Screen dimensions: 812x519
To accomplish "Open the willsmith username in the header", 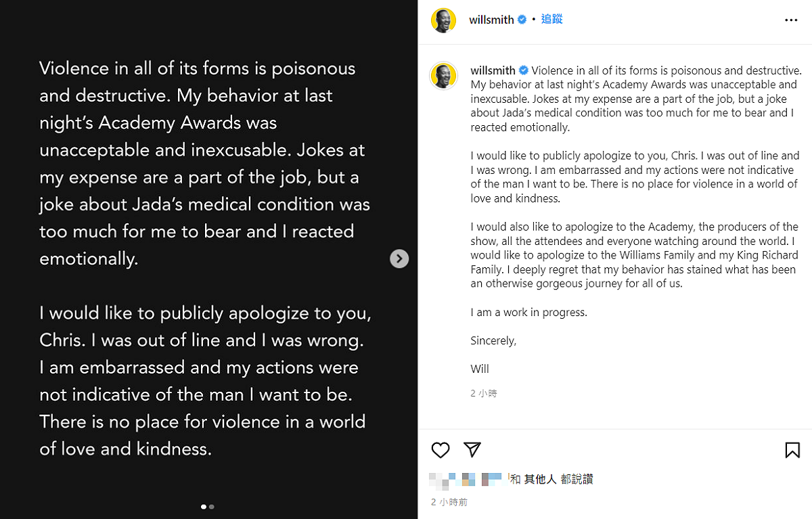I will (491, 20).
